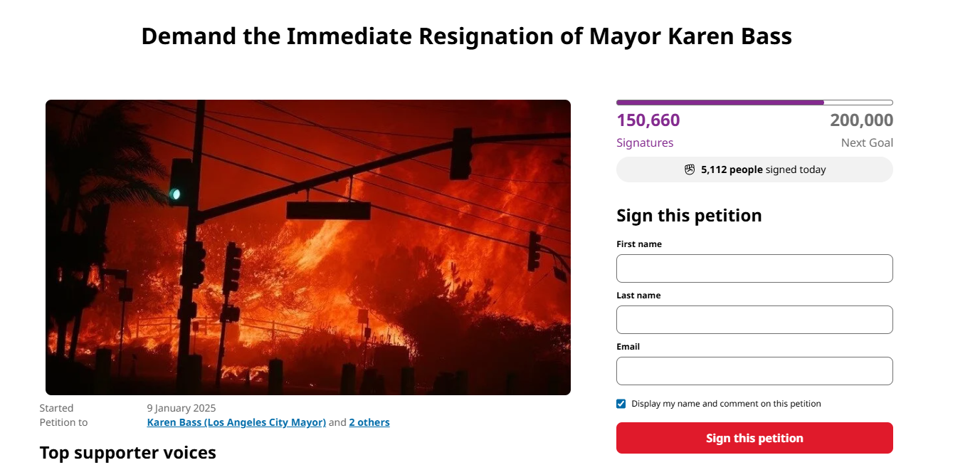Click the Next Goal label
Image resolution: width=980 pixels, height=465 pixels.
click(867, 142)
